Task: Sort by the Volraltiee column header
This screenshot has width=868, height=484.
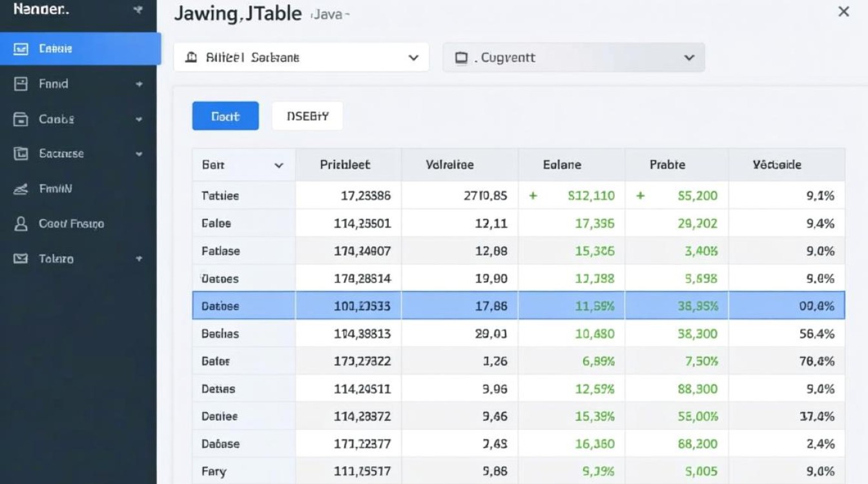Action: point(449,165)
